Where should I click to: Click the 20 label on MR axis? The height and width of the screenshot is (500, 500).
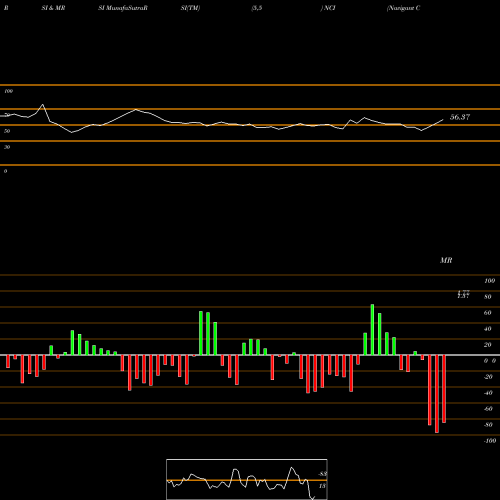pos(488,345)
